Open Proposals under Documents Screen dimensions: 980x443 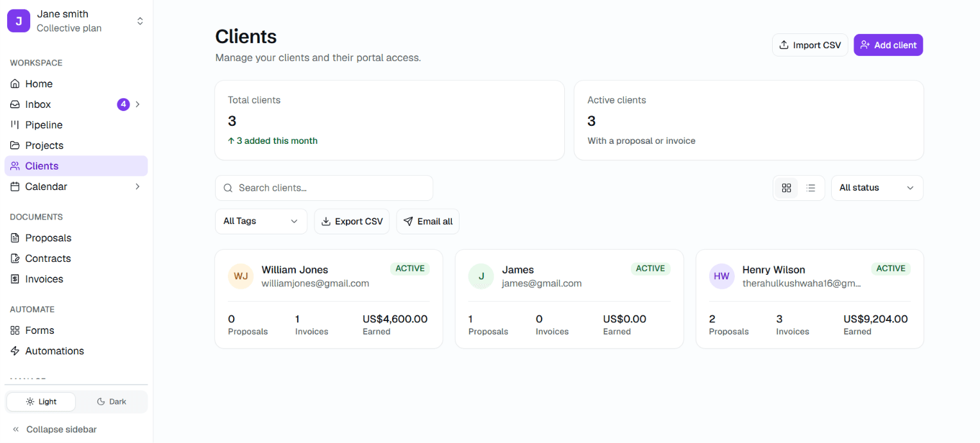coord(76,238)
